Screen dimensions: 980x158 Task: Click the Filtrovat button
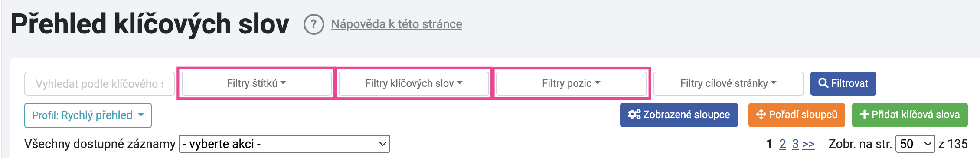click(x=843, y=83)
